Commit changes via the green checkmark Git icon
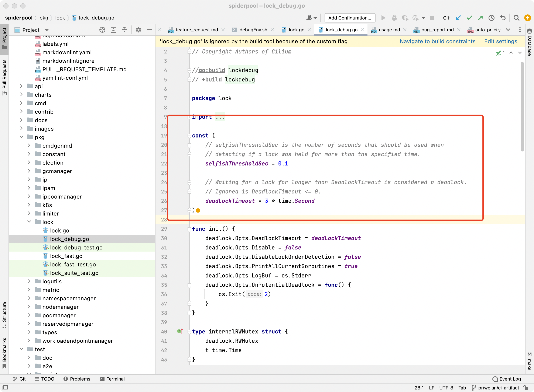 point(470,18)
